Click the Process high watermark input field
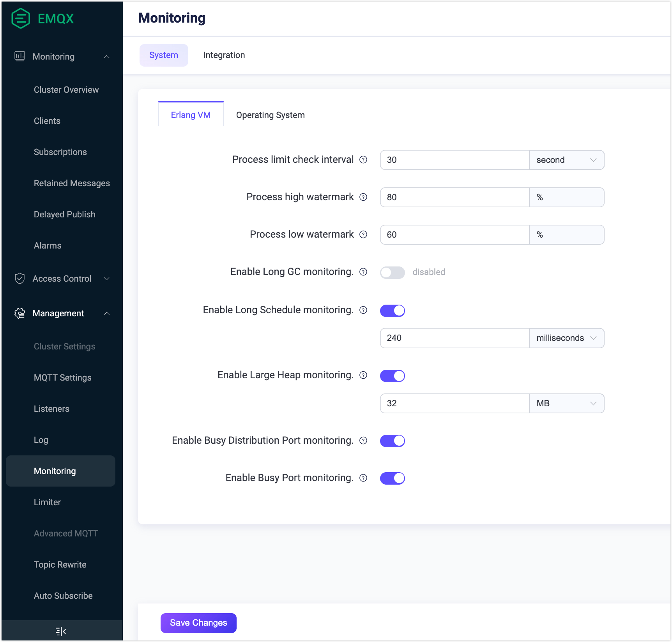 454,198
